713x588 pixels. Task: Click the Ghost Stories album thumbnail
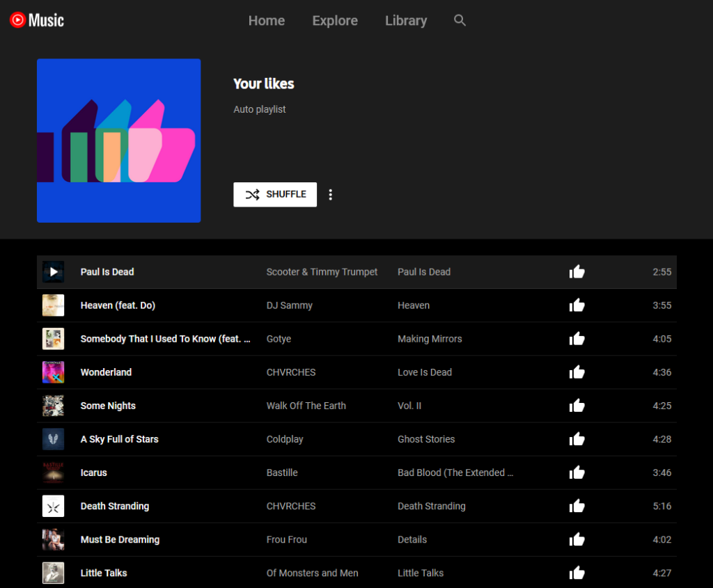(53, 439)
